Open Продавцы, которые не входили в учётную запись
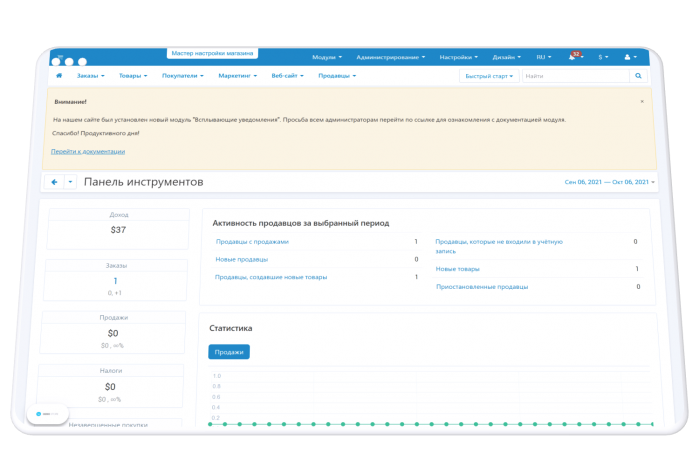Viewport: 700px width, 466px height. pos(499,246)
